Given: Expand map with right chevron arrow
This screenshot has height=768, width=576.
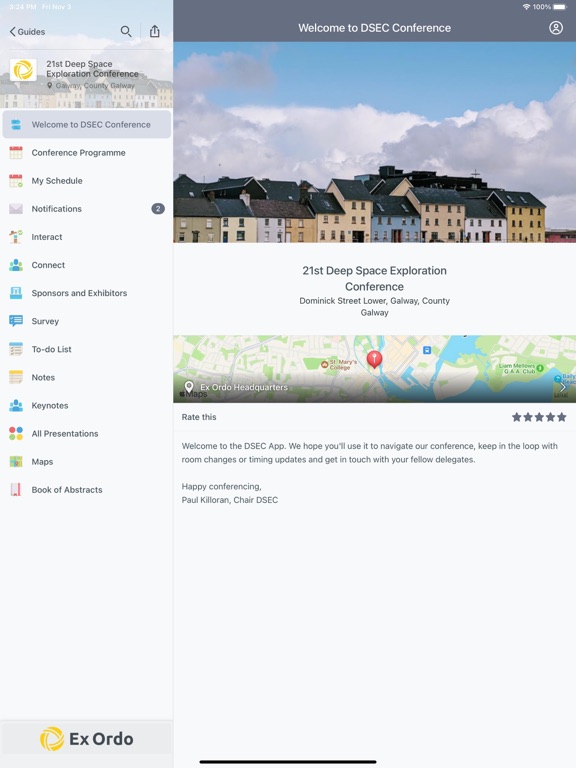Looking at the screenshot, I should [563, 387].
